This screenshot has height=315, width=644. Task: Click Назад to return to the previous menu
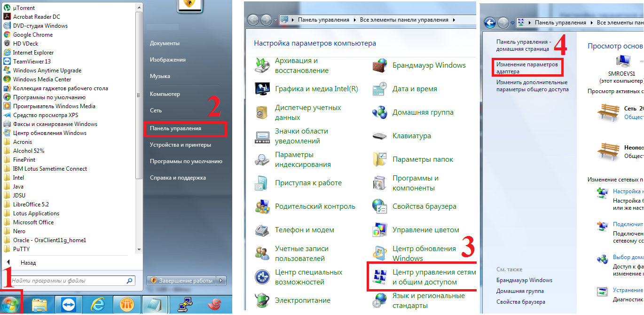click(x=28, y=263)
